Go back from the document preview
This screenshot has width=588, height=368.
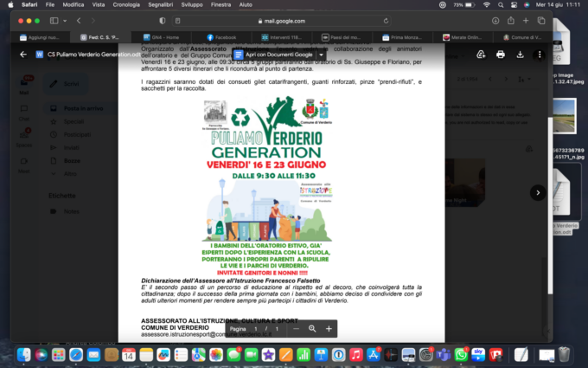pos(23,55)
